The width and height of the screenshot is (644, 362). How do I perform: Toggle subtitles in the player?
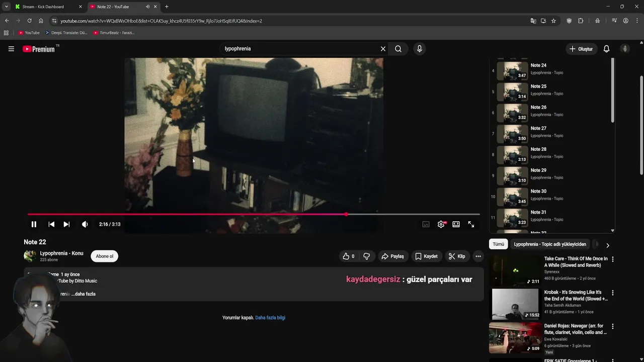tap(426, 224)
